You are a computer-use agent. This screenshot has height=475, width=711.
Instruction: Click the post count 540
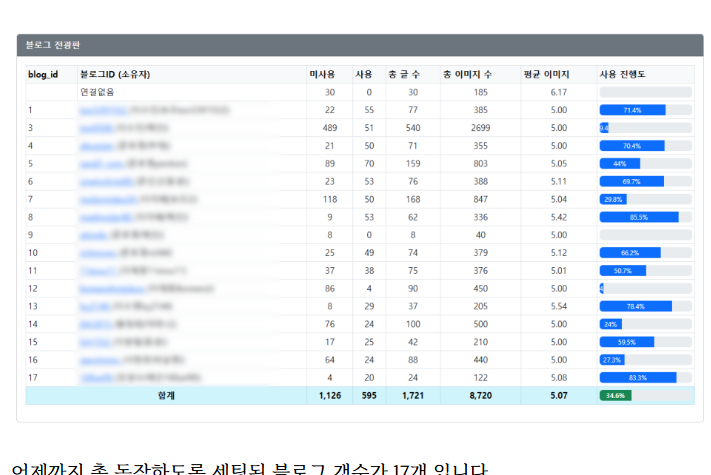[x=413, y=128]
